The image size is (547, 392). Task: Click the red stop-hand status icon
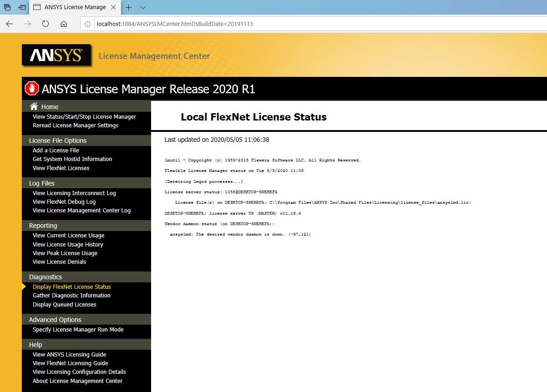(31, 88)
